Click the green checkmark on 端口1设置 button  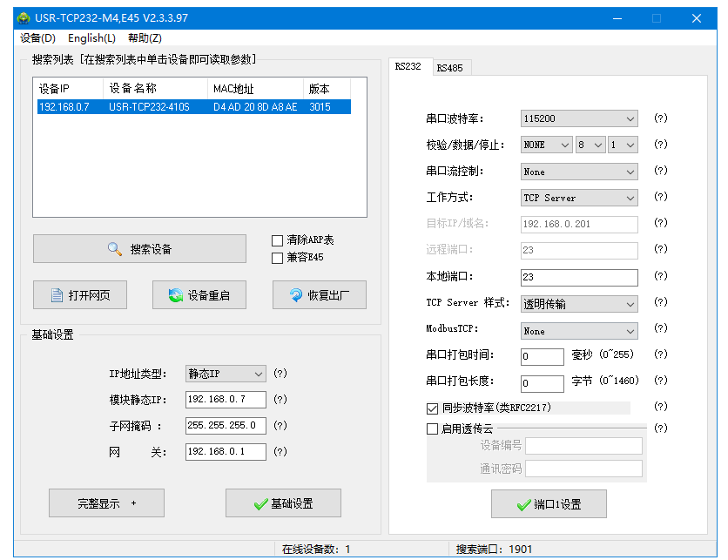(523, 504)
